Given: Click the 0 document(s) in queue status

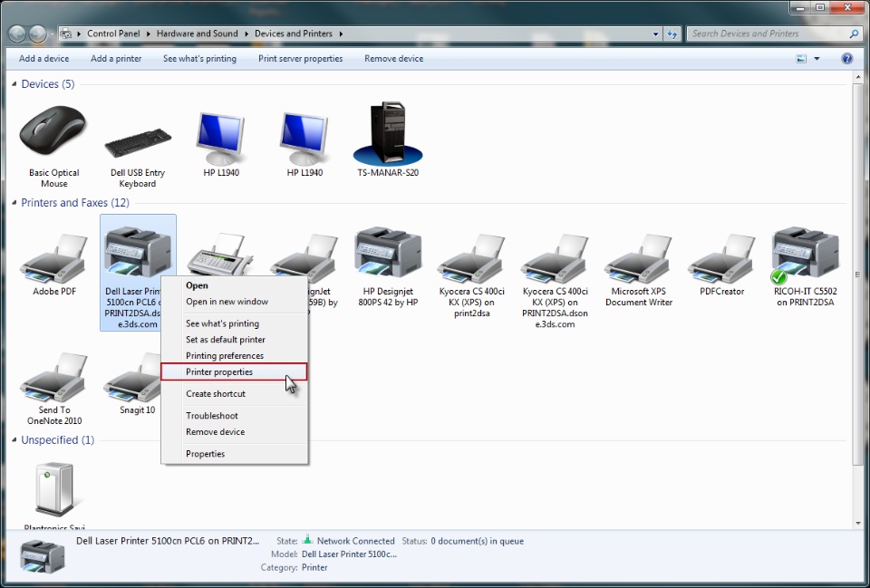Looking at the screenshot, I should click(x=478, y=541).
